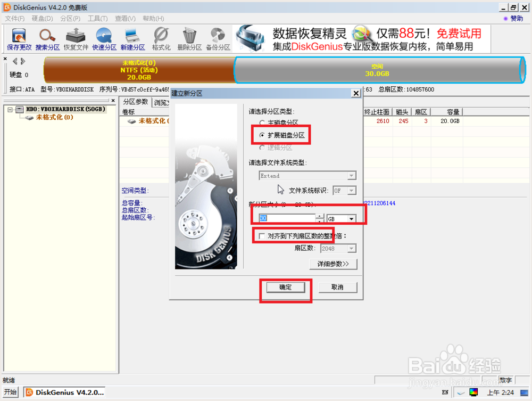Close the Create New Partition dialog
This screenshot has height=401, width=532.
click(x=355, y=93)
